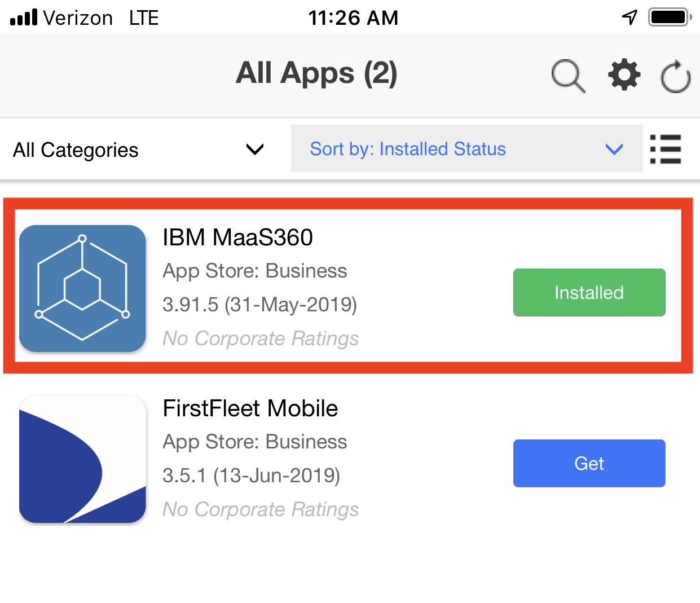The height and width of the screenshot is (603, 700).
Task: Tap the battery indicator in status bar
Action: 670,17
